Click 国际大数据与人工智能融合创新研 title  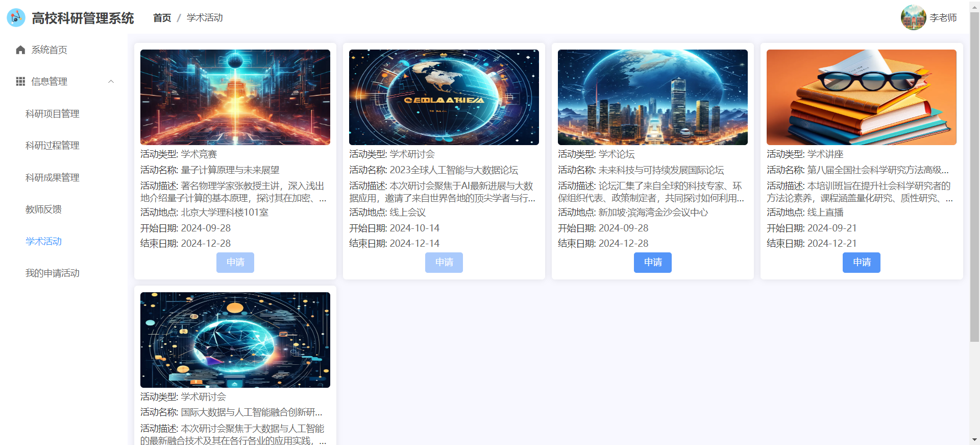(x=252, y=412)
